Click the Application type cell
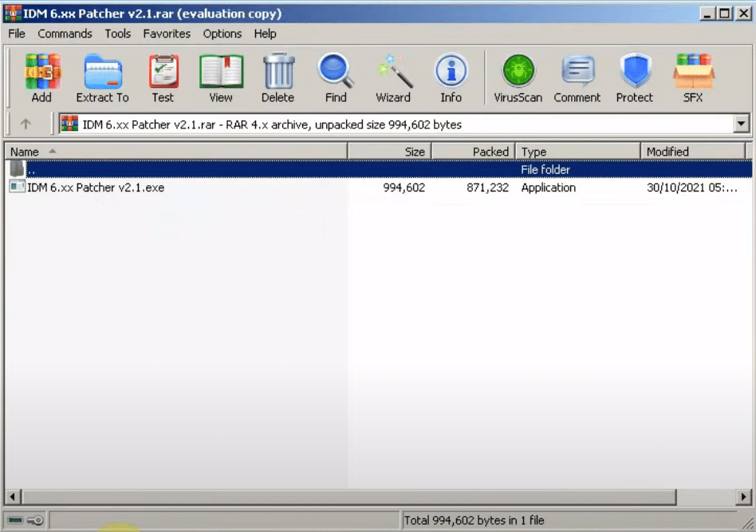This screenshot has height=532, width=756. tap(548, 187)
